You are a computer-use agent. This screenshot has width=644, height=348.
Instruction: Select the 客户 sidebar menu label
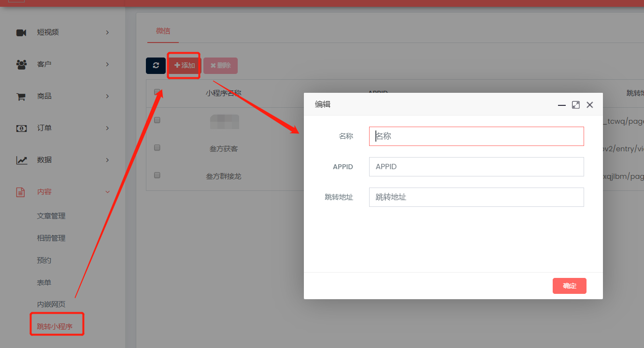click(x=44, y=64)
